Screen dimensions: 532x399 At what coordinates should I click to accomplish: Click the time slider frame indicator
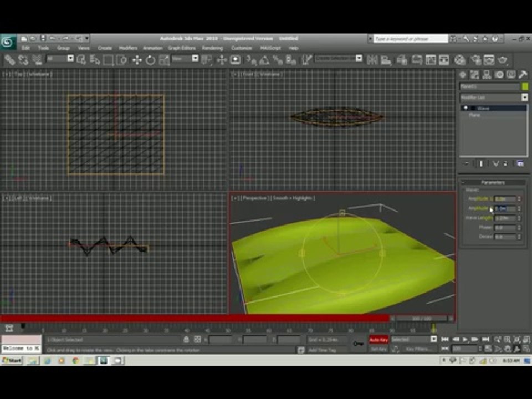[421, 319]
